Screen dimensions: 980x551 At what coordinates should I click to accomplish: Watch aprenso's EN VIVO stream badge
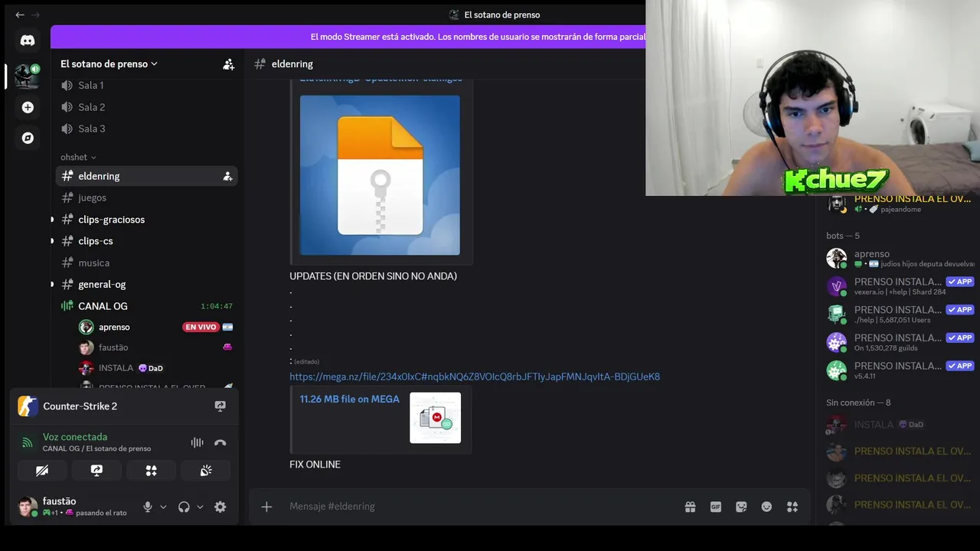(x=201, y=328)
